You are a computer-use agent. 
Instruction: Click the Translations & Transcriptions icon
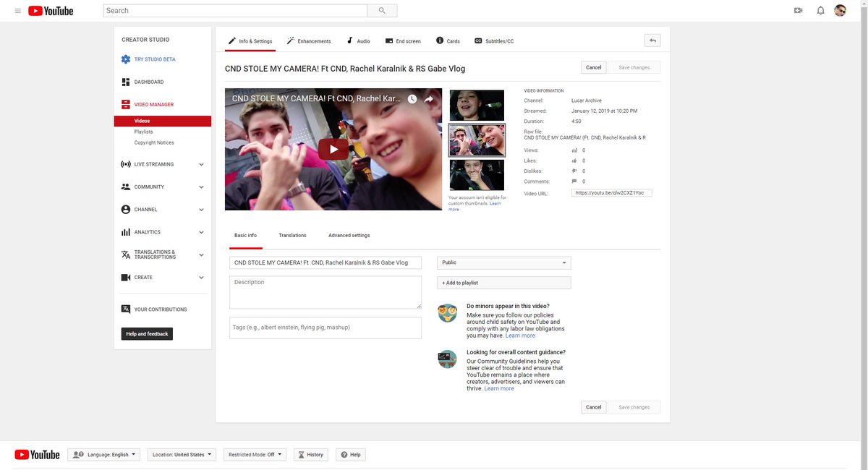coord(126,255)
